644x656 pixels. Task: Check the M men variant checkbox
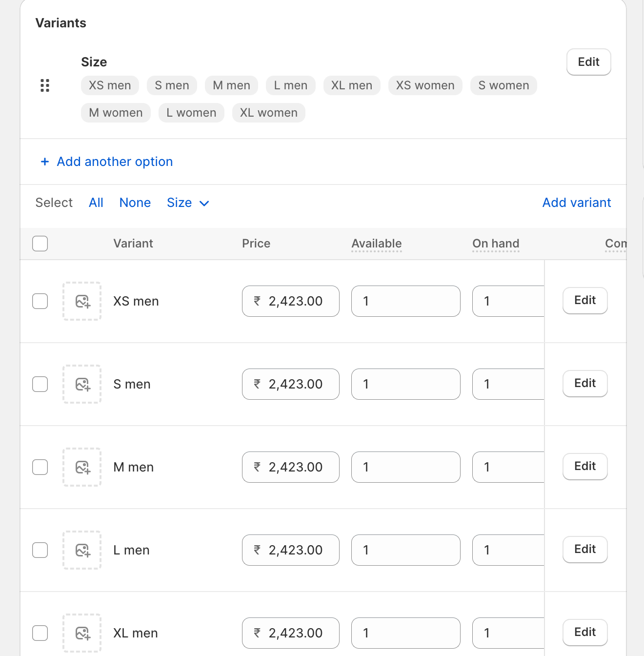(40, 467)
